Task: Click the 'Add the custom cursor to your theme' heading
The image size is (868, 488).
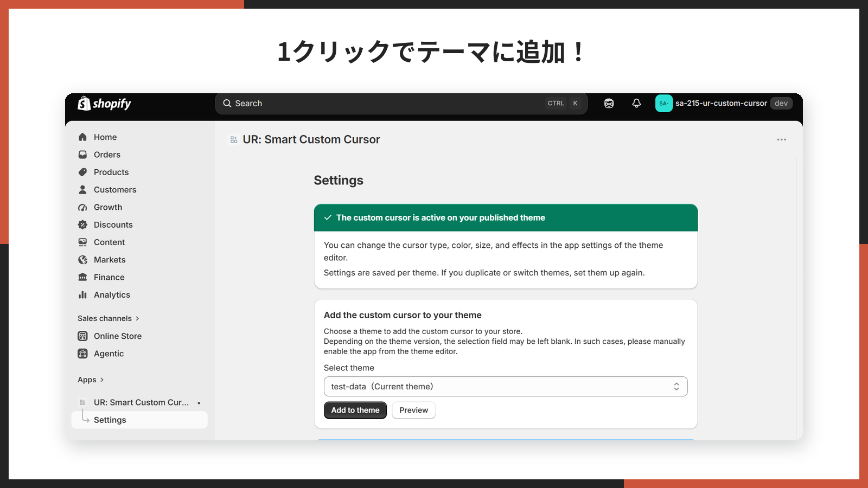Action: [x=403, y=315]
